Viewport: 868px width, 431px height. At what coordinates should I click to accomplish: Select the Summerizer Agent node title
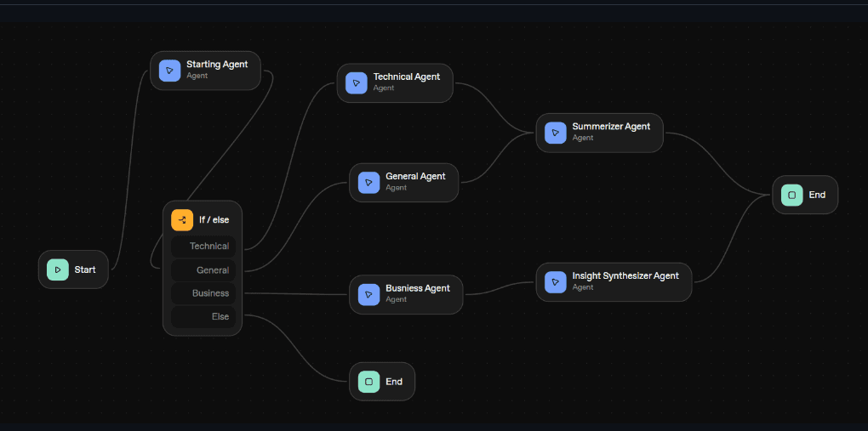pyautogui.click(x=611, y=126)
